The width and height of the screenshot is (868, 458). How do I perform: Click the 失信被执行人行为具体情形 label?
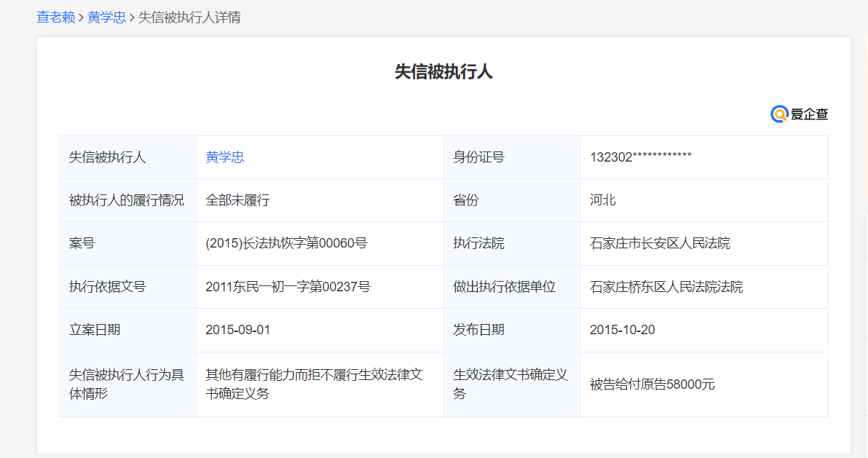pyautogui.click(x=126, y=384)
